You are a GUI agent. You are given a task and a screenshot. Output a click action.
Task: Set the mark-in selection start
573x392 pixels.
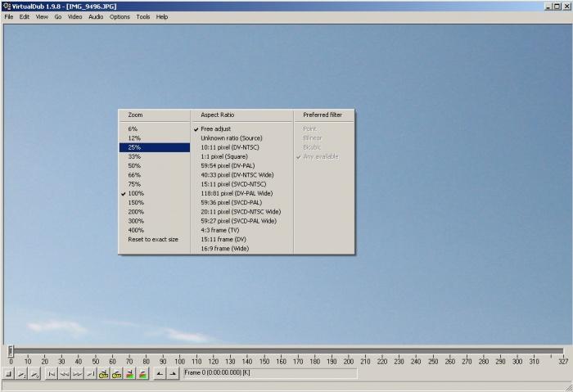(x=160, y=374)
